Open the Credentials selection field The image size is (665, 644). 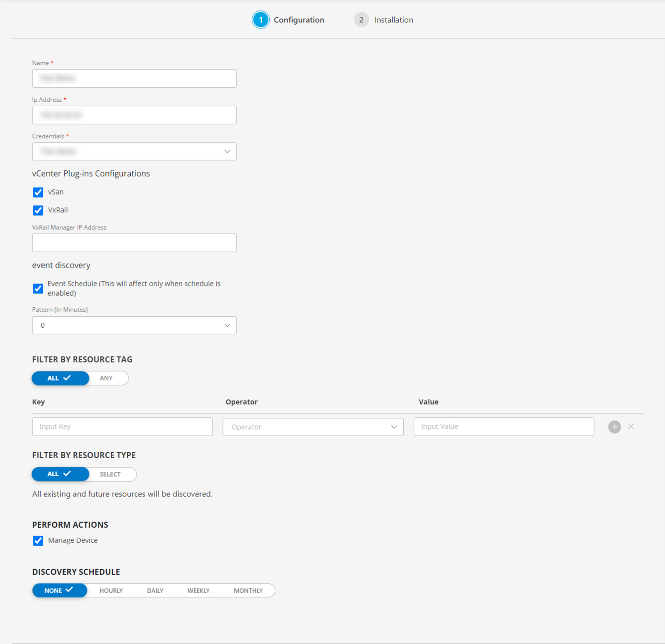pyautogui.click(x=134, y=151)
